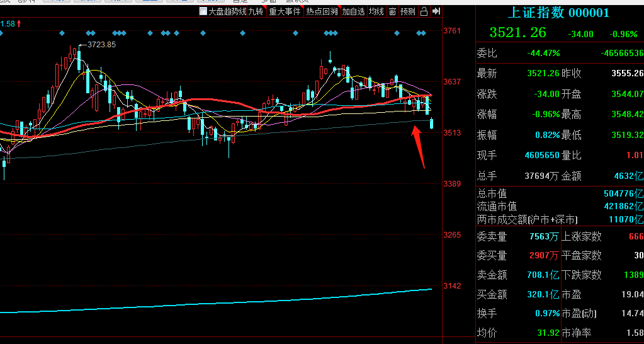Screen dimensions: 644x344
Task: Click the padlock lock icon
Action: click(424, 11)
